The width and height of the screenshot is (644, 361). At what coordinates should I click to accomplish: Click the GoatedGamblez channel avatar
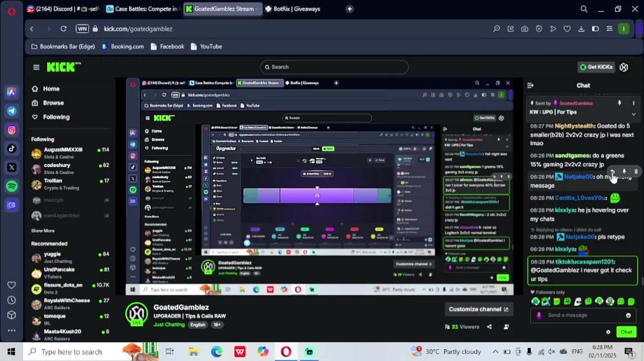[136, 315]
